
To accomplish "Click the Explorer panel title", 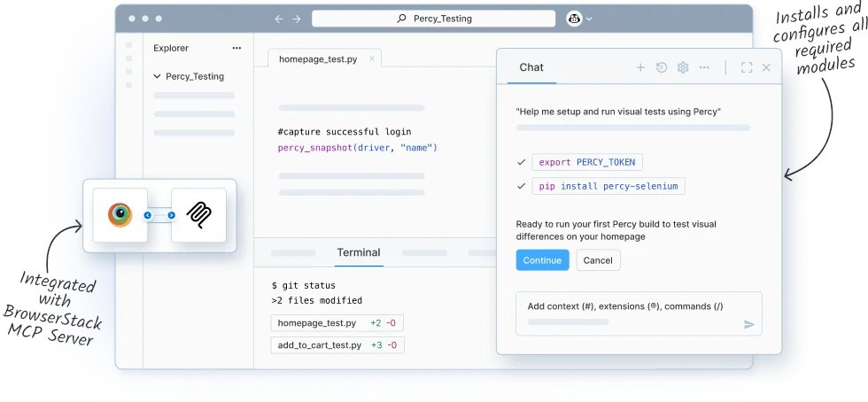I will coord(171,48).
